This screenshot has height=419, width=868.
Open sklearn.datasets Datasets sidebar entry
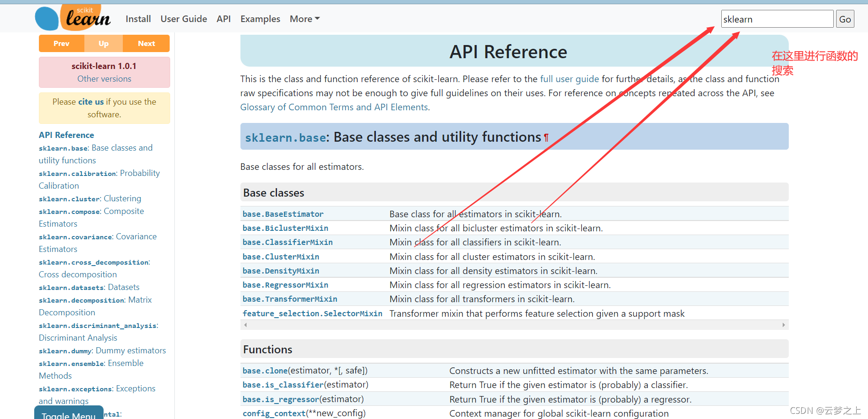(x=89, y=287)
